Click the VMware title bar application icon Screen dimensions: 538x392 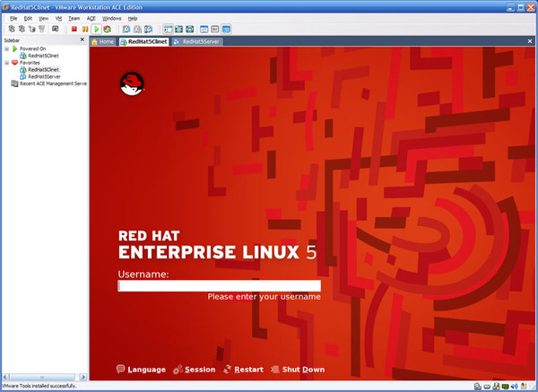pos(5,7)
